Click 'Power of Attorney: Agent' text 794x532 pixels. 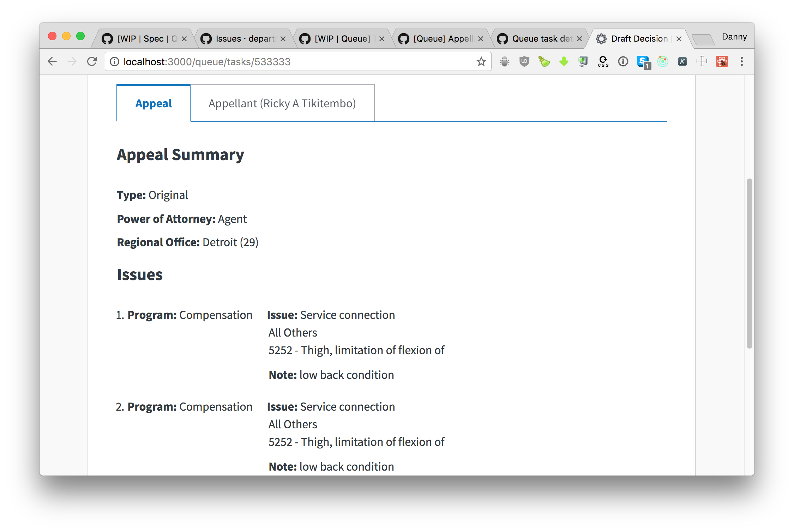[x=182, y=219]
